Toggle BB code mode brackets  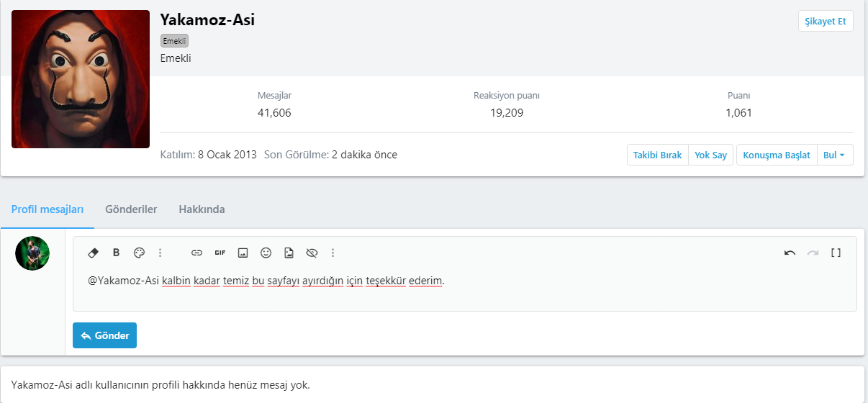click(x=836, y=253)
